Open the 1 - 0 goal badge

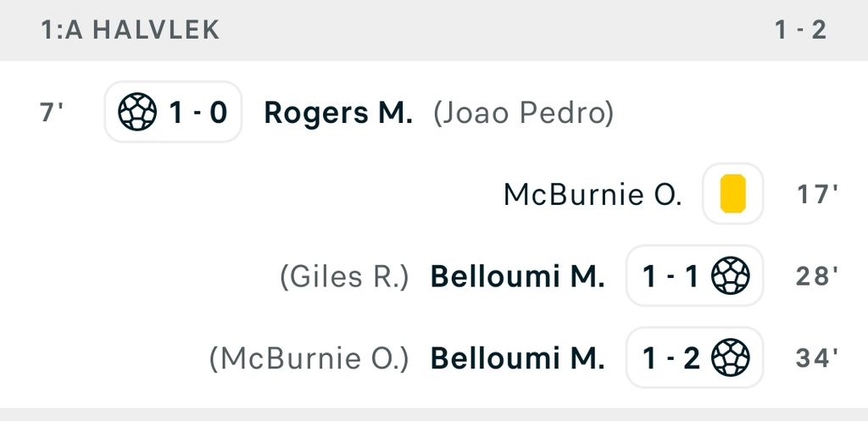coord(173,112)
